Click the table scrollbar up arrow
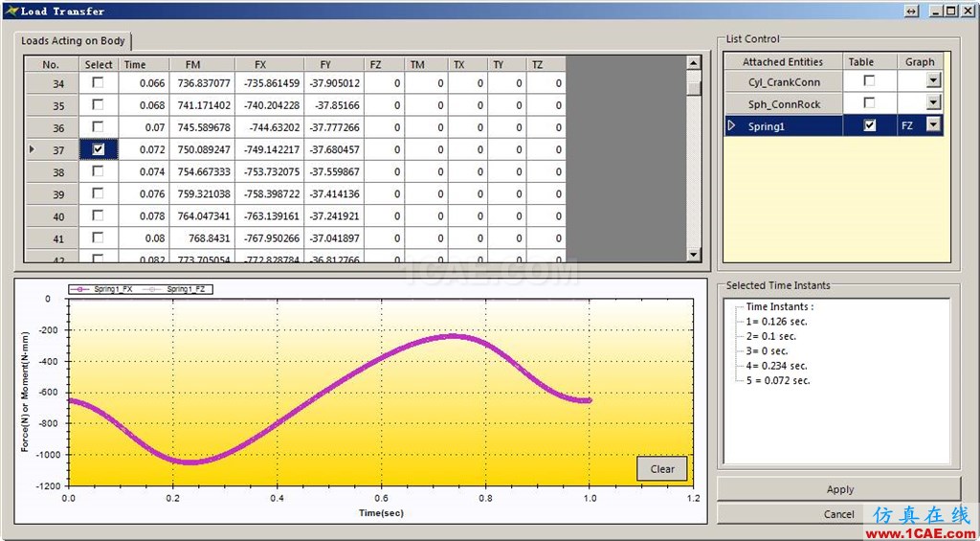980x541 pixels. click(x=693, y=62)
